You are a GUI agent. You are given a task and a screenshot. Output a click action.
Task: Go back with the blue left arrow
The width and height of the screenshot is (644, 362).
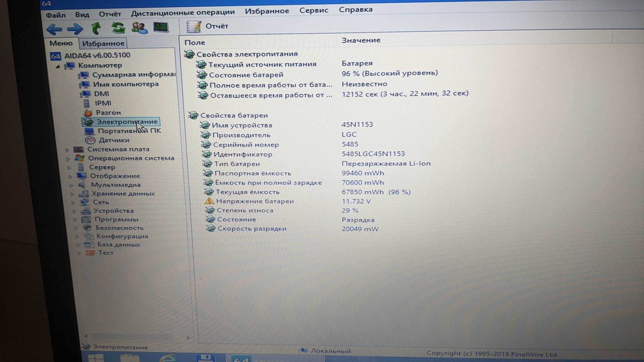point(54,29)
